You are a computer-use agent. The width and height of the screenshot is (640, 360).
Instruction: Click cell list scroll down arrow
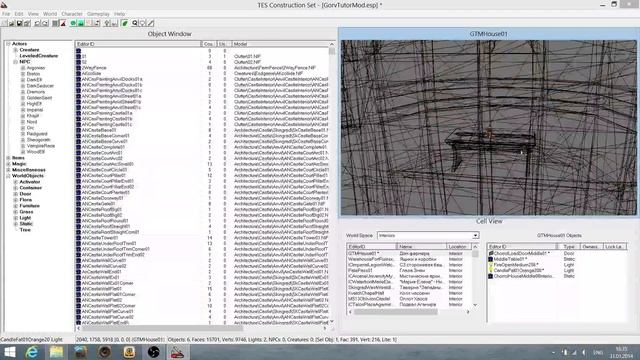point(475,305)
